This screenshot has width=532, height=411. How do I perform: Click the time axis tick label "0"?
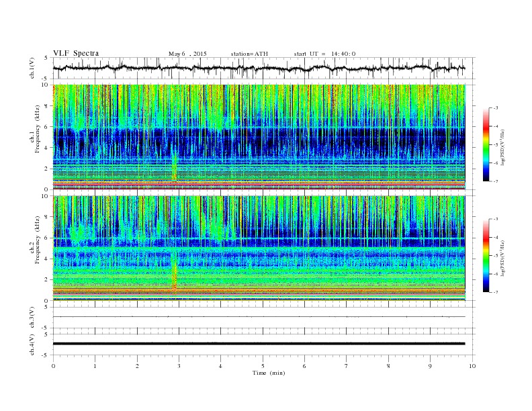(x=53, y=366)
